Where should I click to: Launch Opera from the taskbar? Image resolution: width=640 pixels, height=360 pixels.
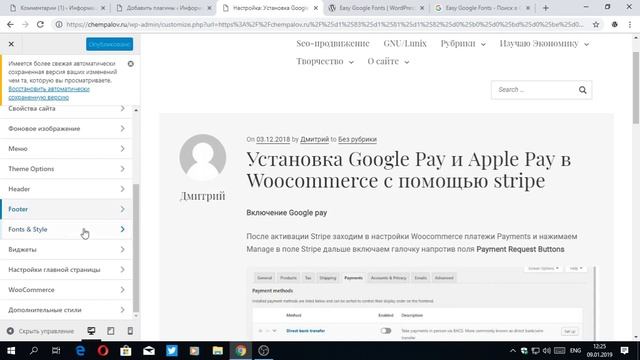pyautogui.click(x=103, y=351)
